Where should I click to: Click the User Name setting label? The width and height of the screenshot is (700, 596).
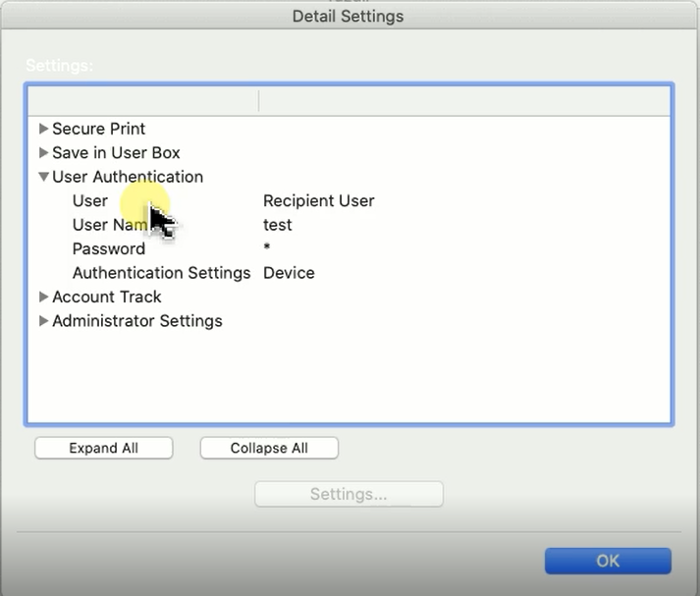(108, 225)
